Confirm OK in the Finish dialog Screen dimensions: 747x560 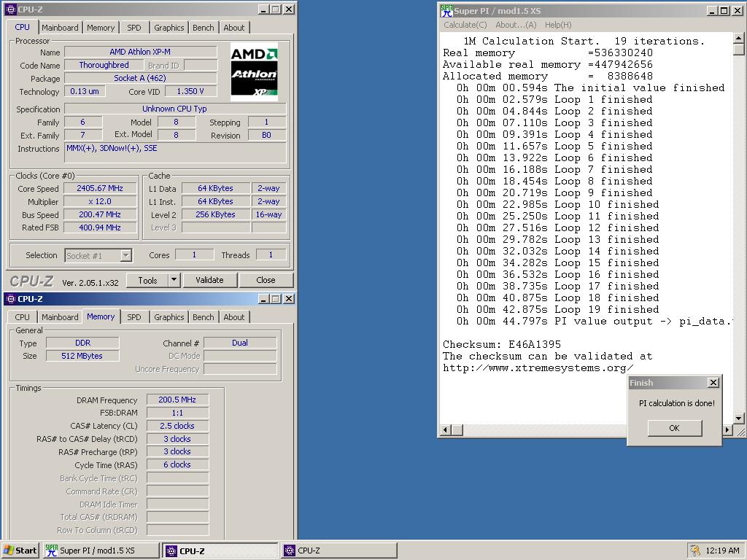[x=675, y=428]
